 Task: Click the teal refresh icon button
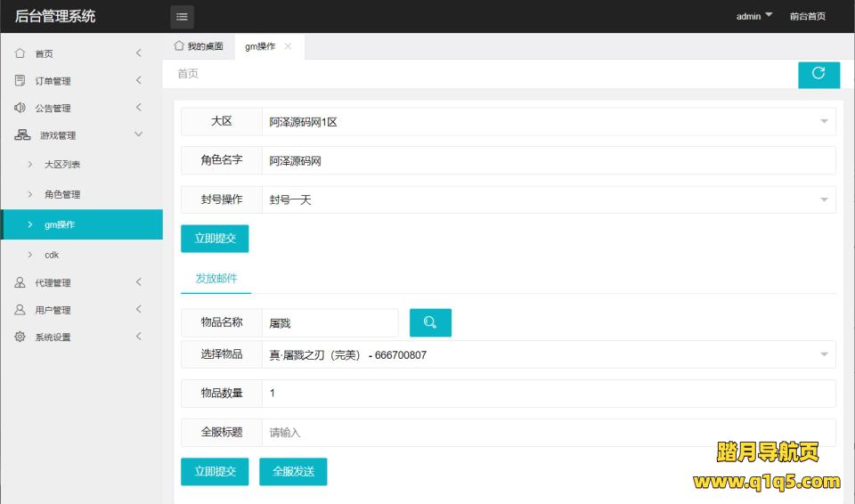[x=818, y=75]
